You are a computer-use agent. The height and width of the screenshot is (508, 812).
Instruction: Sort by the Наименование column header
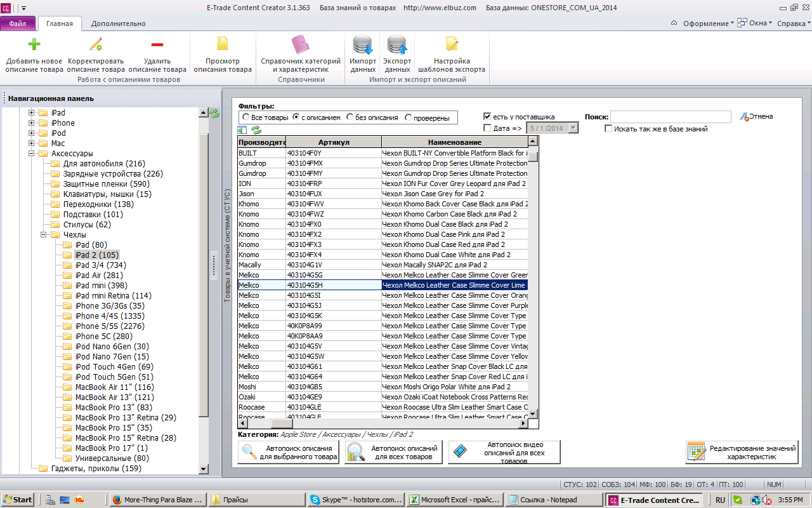455,142
